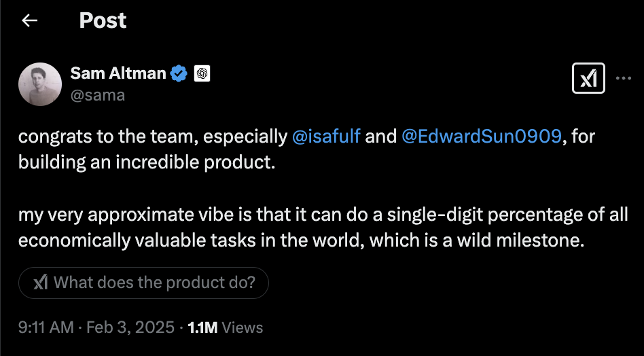Image resolution: width=644 pixels, height=356 pixels.
Task: Click the back arrow next to Post
Action: [x=29, y=21]
